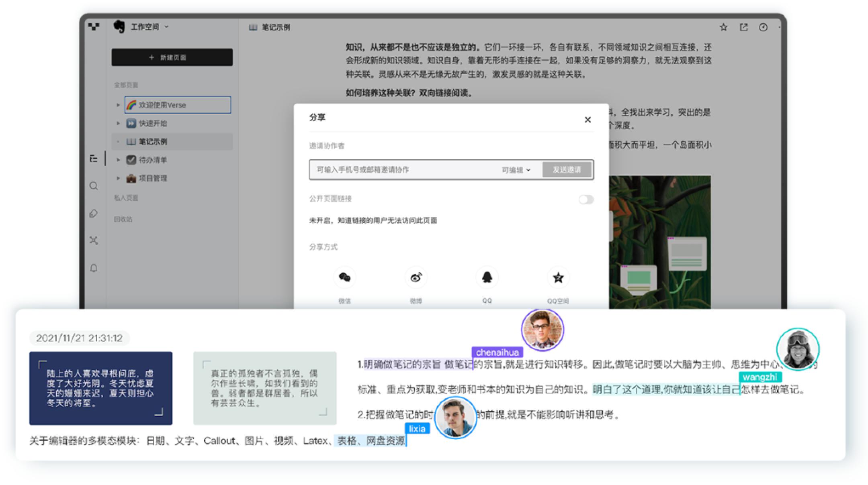Click the 新建页面 button

point(172,57)
